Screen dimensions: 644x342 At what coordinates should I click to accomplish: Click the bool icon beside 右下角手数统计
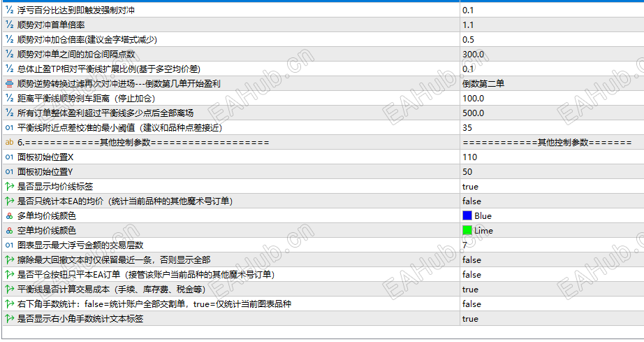pos(10,304)
